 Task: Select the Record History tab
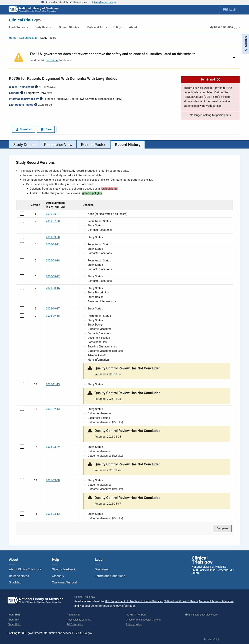pos(128,145)
